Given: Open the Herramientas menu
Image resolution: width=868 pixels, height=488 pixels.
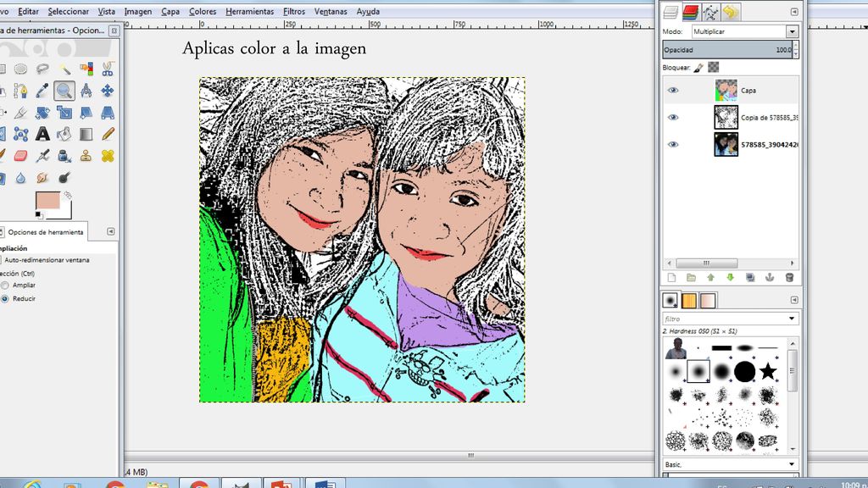Looking at the screenshot, I should [x=250, y=11].
